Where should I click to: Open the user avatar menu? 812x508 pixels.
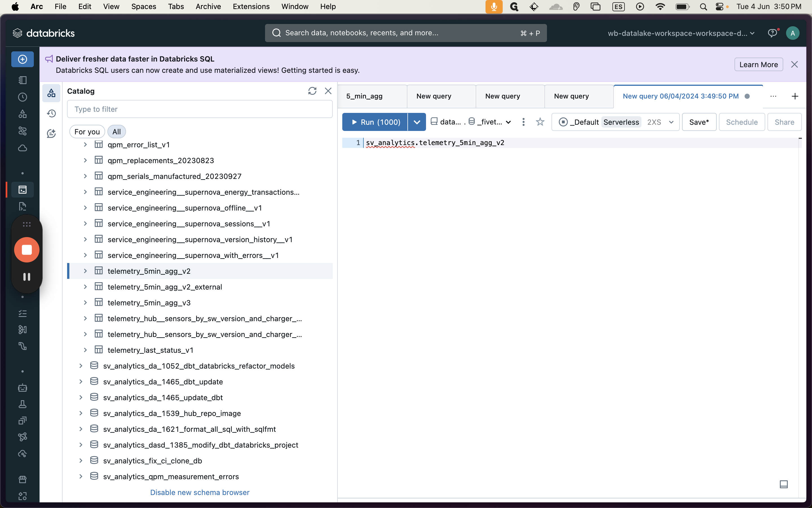point(793,33)
